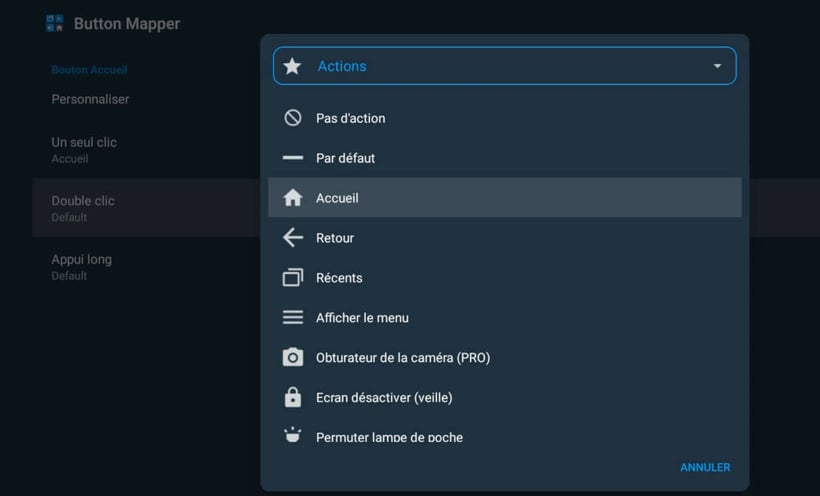
Task: Click the ANNULER button to cancel
Action: point(705,467)
